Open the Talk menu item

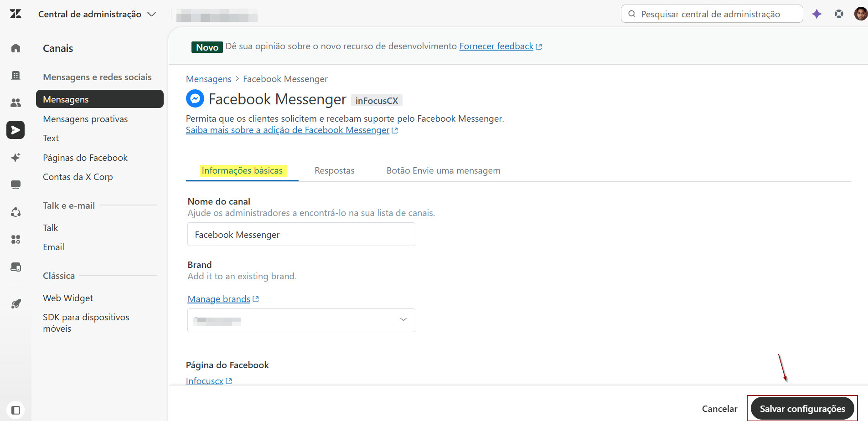(51, 228)
